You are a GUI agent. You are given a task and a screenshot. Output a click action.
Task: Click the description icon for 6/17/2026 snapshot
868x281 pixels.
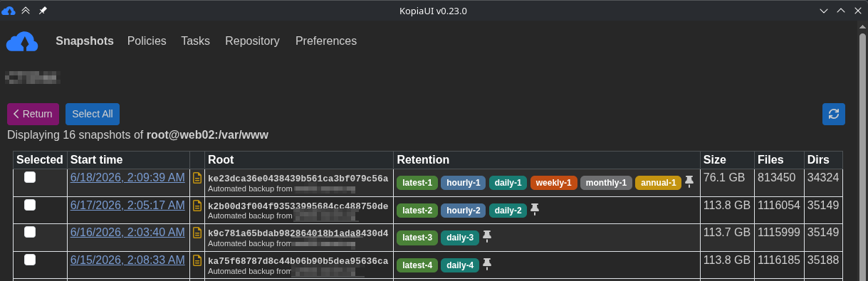(x=197, y=206)
